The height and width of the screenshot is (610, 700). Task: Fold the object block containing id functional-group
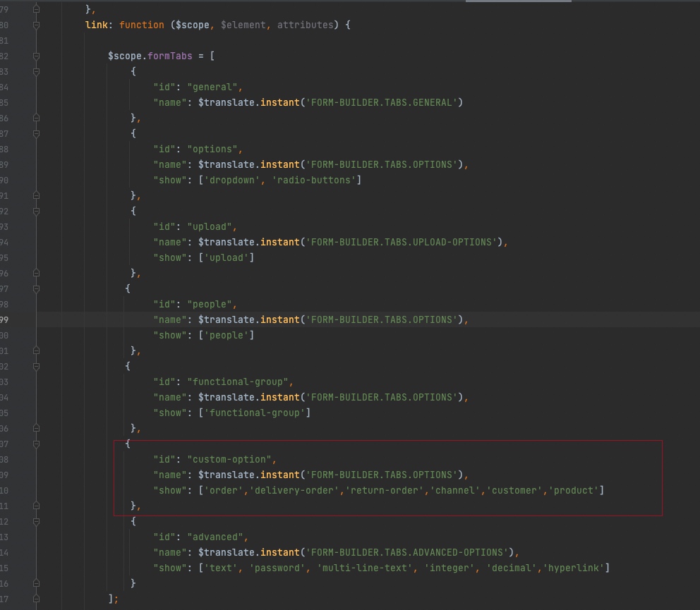tap(36, 367)
